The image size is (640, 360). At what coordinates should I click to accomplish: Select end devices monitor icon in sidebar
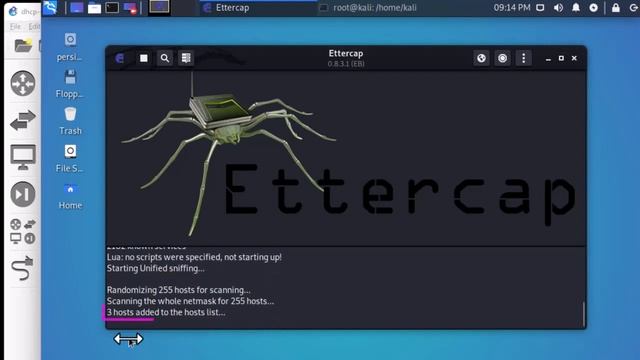[x=23, y=157]
